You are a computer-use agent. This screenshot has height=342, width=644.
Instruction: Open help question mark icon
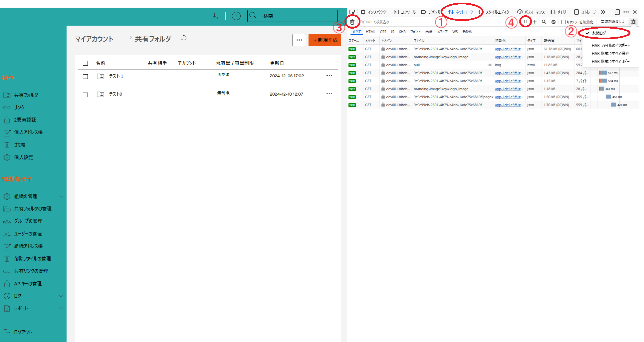(236, 16)
